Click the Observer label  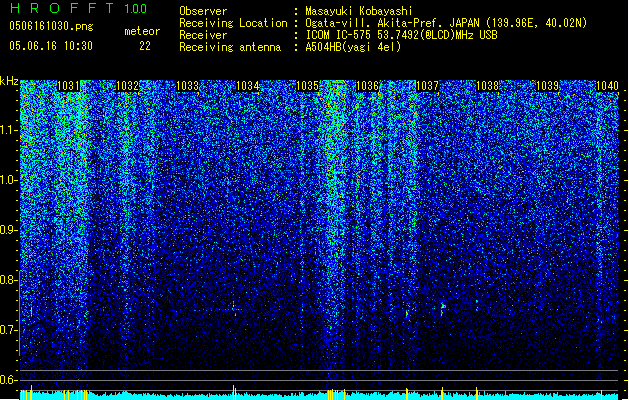coord(203,11)
